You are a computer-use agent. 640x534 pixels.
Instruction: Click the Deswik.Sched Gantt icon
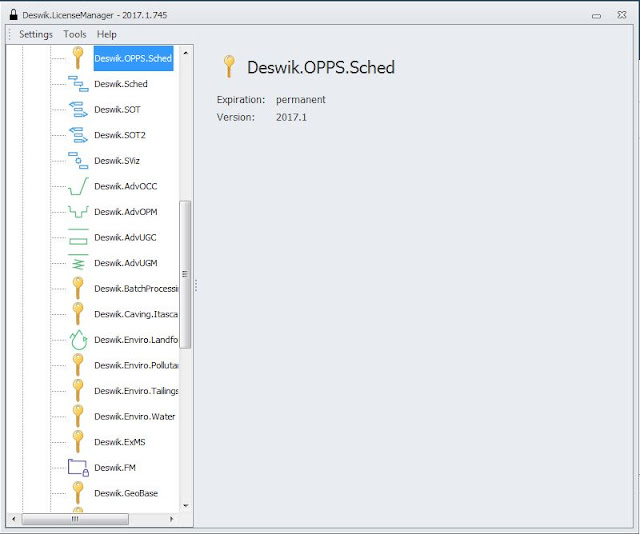tap(78, 84)
